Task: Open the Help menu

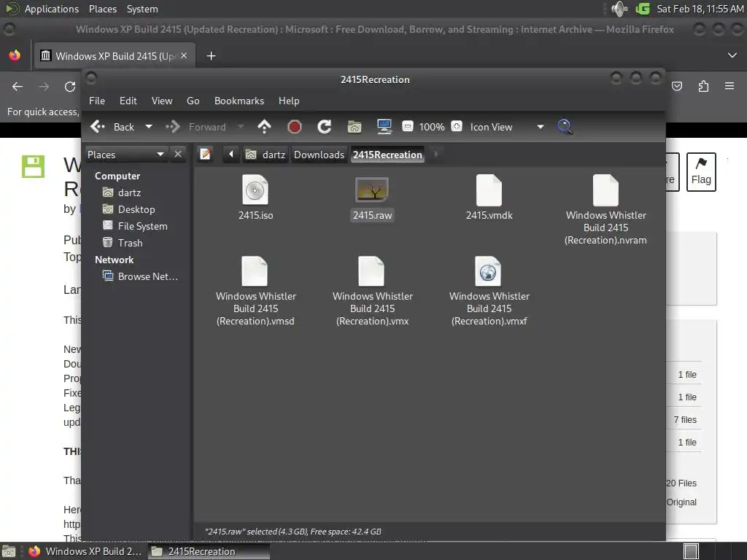Action: coord(289,101)
